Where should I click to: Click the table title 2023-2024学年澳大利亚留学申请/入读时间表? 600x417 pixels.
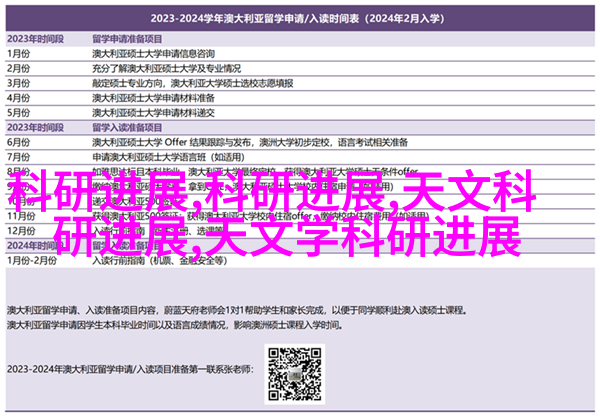click(x=300, y=15)
